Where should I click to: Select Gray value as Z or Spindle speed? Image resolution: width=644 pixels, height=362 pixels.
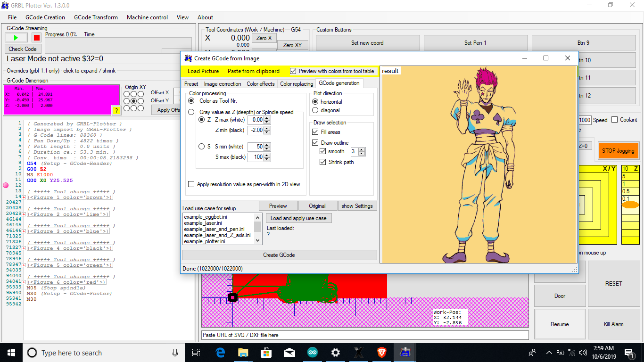coord(191,112)
